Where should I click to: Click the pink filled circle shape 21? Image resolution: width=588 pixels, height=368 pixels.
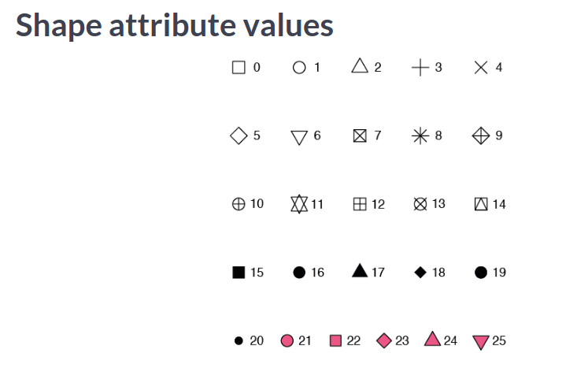point(287,340)
